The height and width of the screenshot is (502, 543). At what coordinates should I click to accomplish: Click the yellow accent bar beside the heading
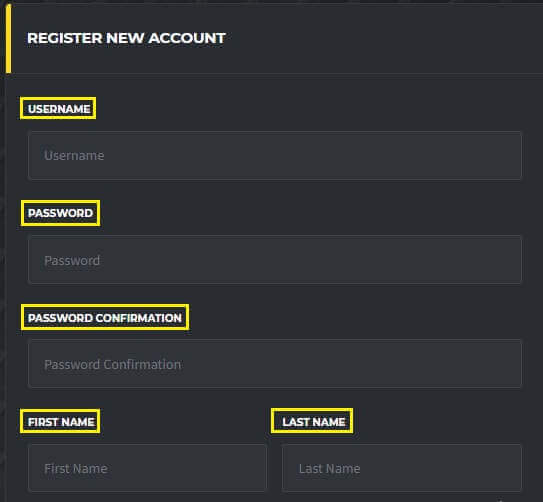pyautogui.click(x=8, y=38)
